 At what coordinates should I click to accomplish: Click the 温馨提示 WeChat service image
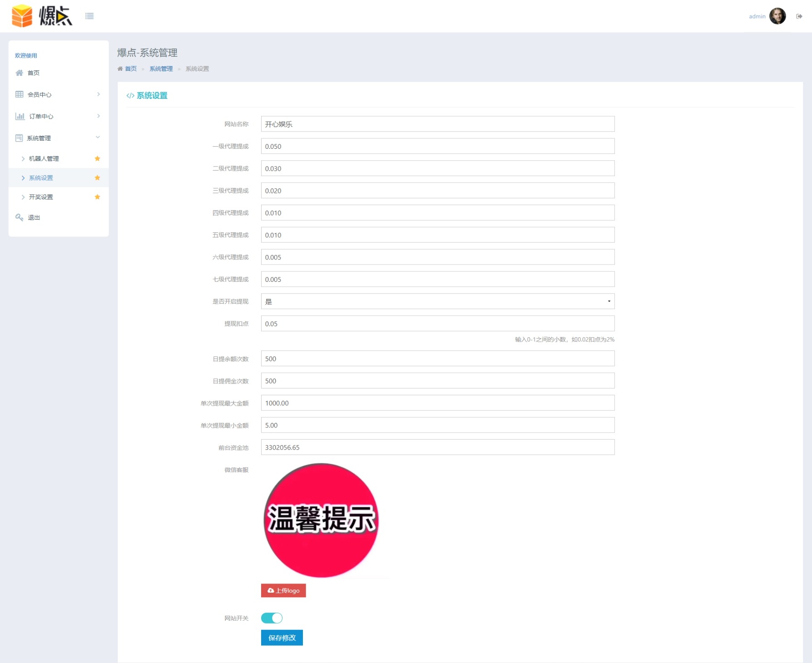(x=321, y=520)
